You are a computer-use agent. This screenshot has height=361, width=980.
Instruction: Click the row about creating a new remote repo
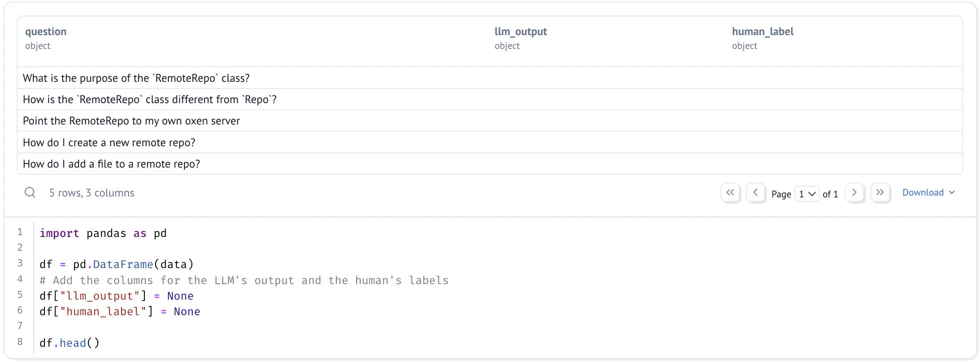click(109, 142)
